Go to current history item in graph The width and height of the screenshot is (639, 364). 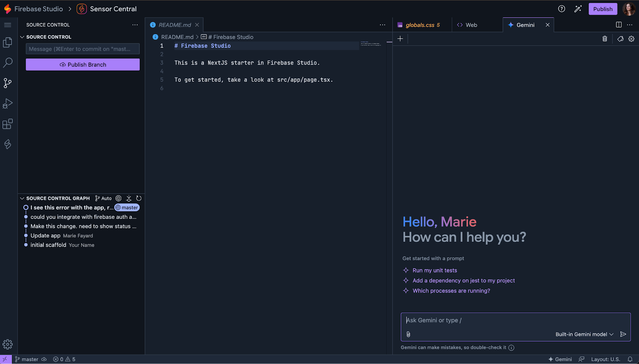pos(119,198)
